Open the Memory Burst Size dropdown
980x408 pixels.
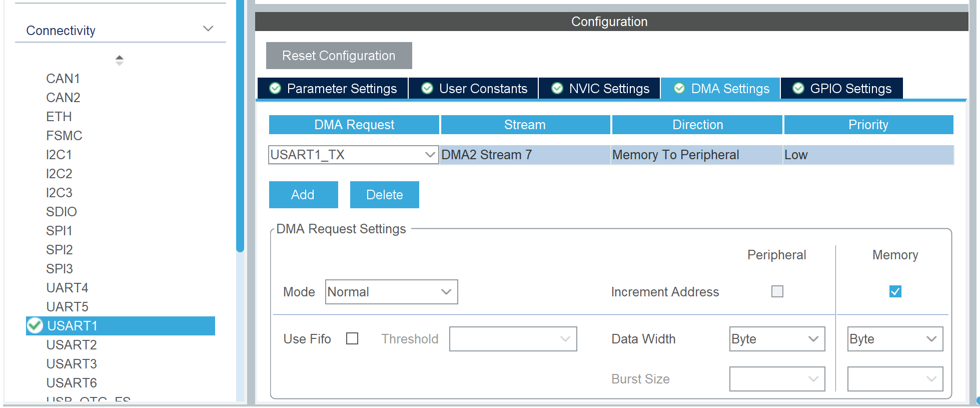(895, 379)
